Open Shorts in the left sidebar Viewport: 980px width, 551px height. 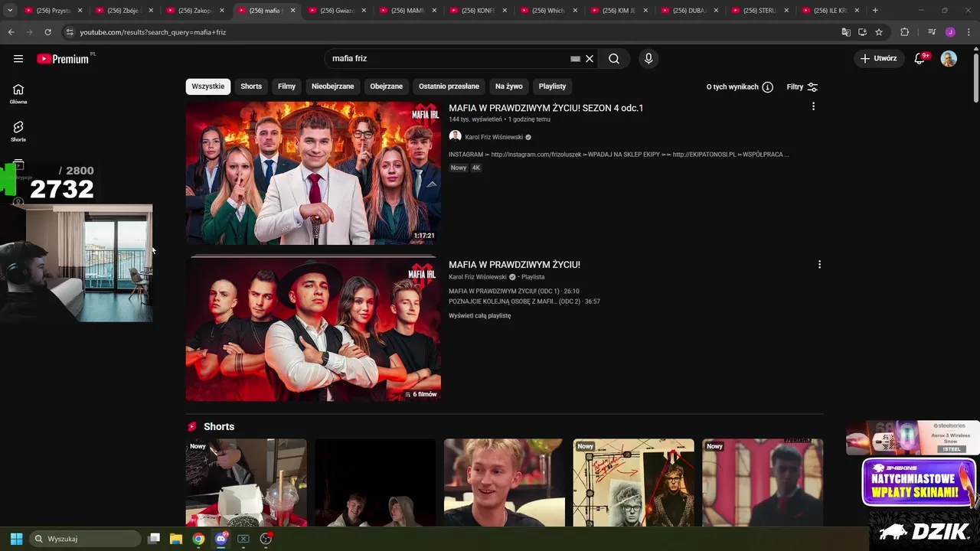coord(18,132)
